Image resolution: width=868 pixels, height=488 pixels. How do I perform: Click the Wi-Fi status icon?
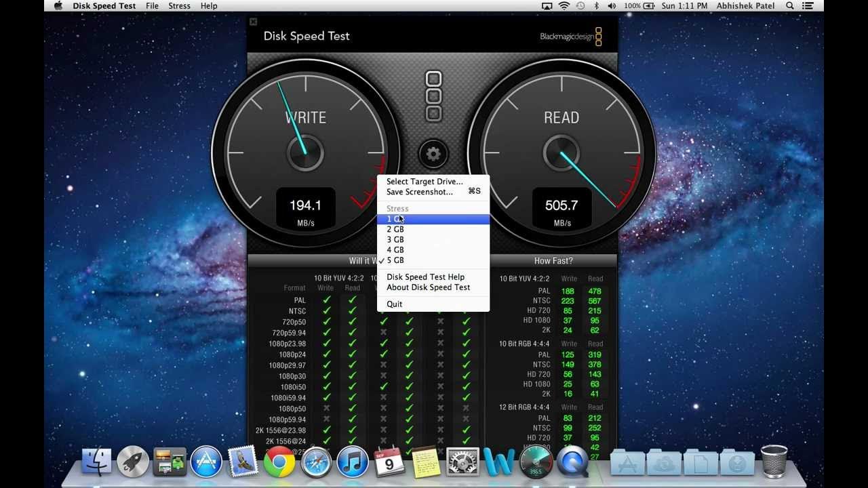click(x=564, y=6)
